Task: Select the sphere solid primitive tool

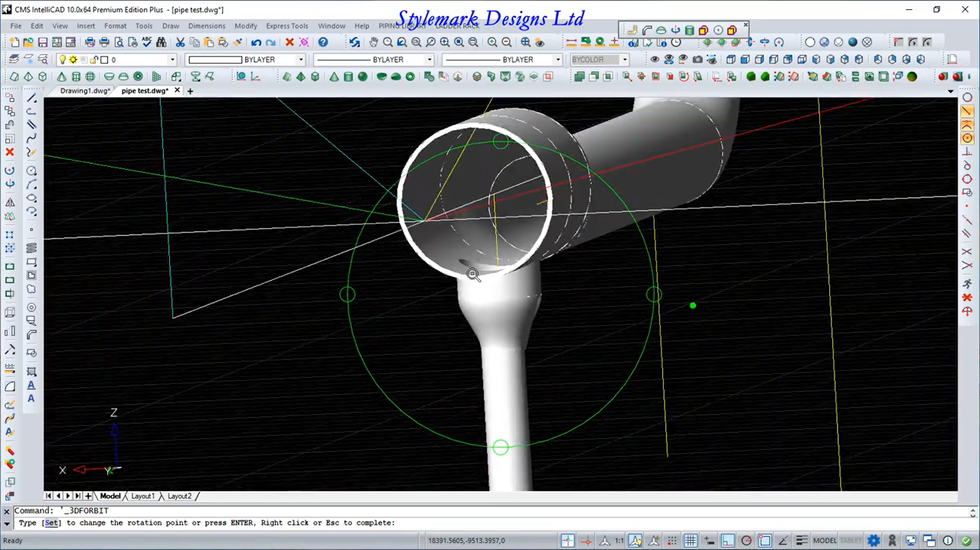Action: click(x=363, y=76)
